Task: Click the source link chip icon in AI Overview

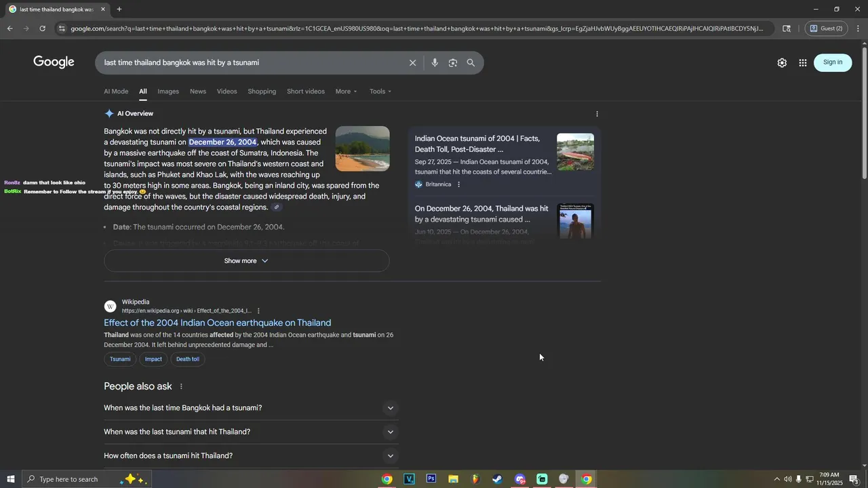Action: click(x=277, y=207)
